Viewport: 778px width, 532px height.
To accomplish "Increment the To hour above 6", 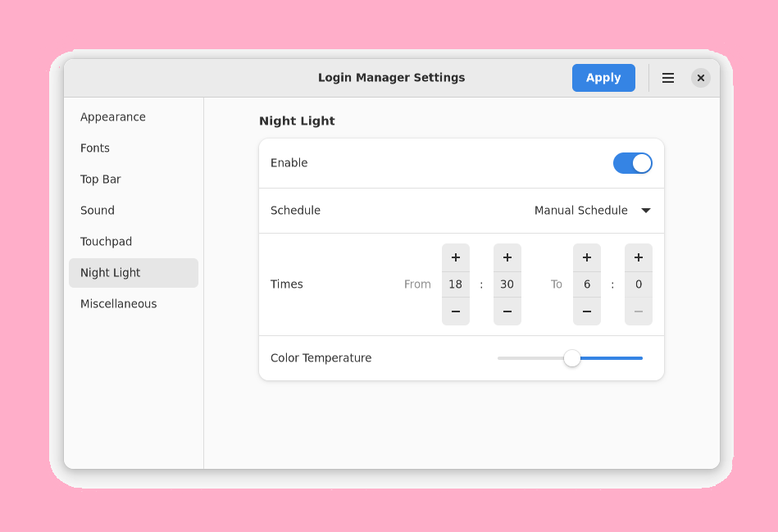I will tap(586, 257).
